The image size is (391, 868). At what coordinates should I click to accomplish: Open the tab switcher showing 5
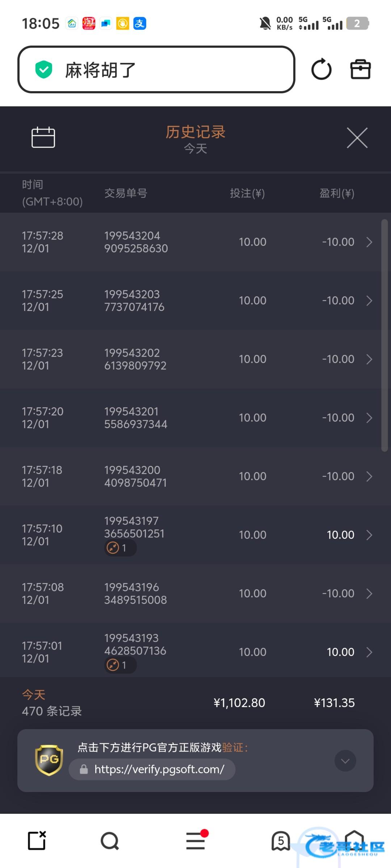tap(281, 841)
